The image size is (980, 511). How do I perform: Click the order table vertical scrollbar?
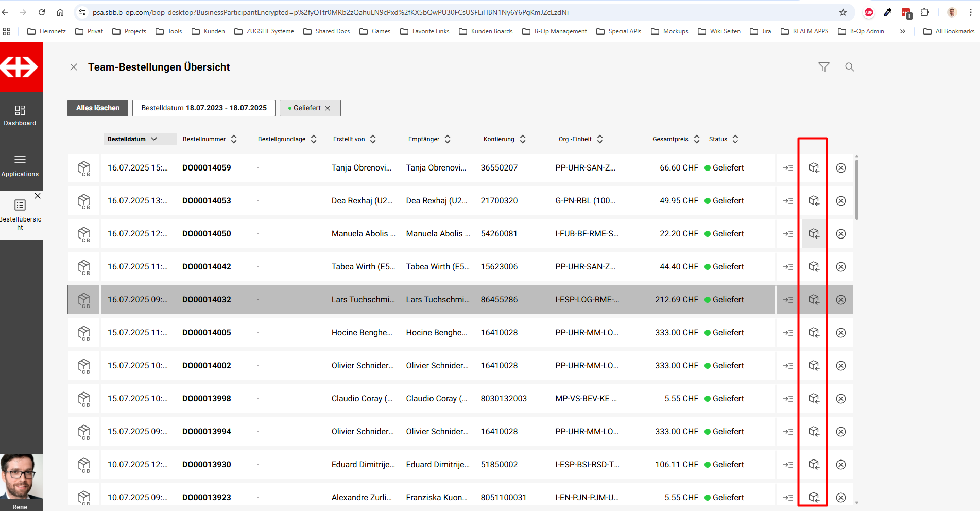pyautogui.click(x=856, y=191)
